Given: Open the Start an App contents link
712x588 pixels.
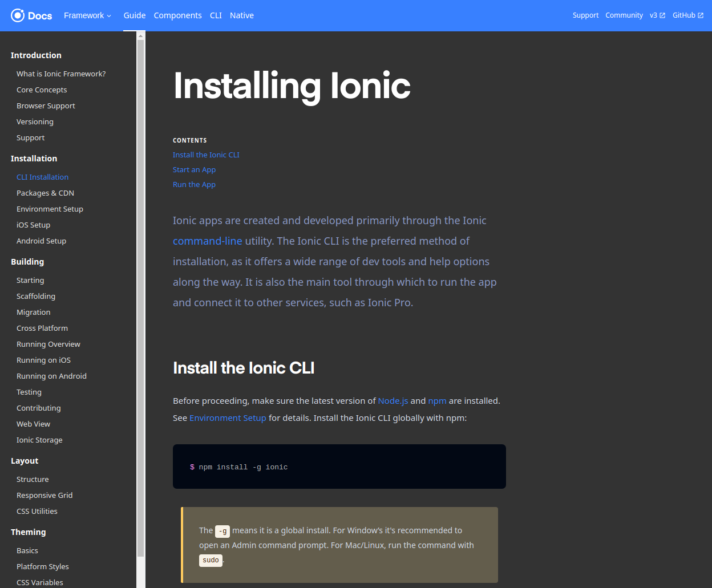Looking at the screenshot, I should point(194,169).
